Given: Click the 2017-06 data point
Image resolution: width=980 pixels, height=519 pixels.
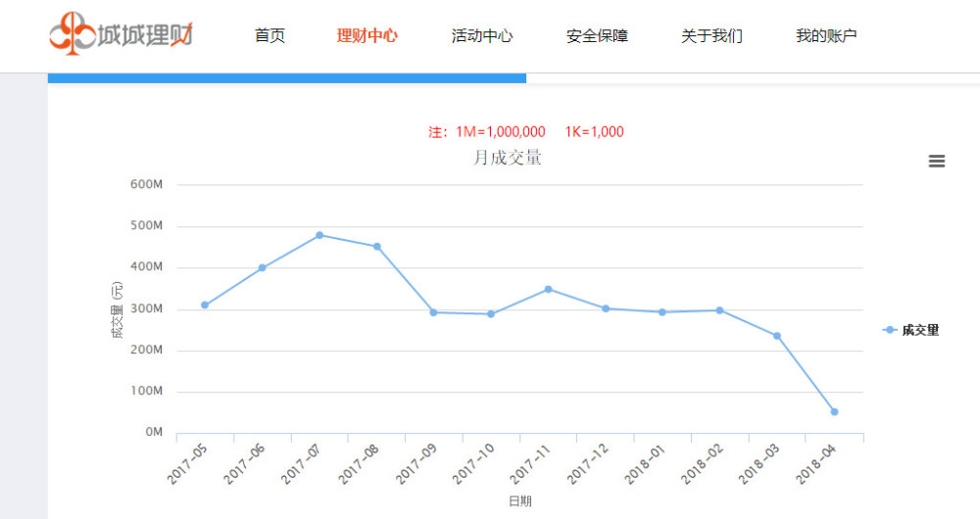Looking at the screenshot, I should [262, 267].
